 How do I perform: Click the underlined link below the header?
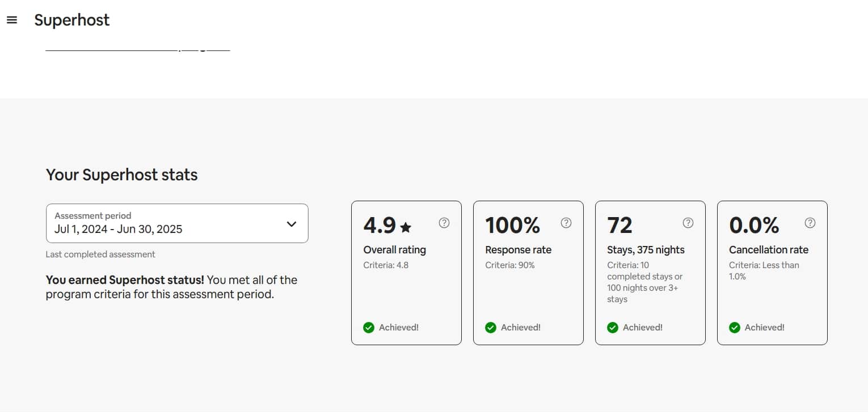pos(138,49)
